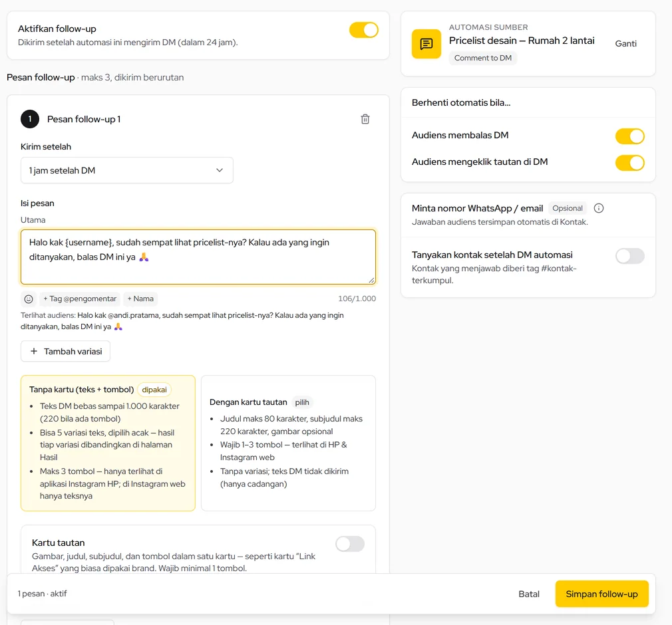
Task: Toggle Audiens mengeklik tautan di DM
Action: (x=630, y=163)
